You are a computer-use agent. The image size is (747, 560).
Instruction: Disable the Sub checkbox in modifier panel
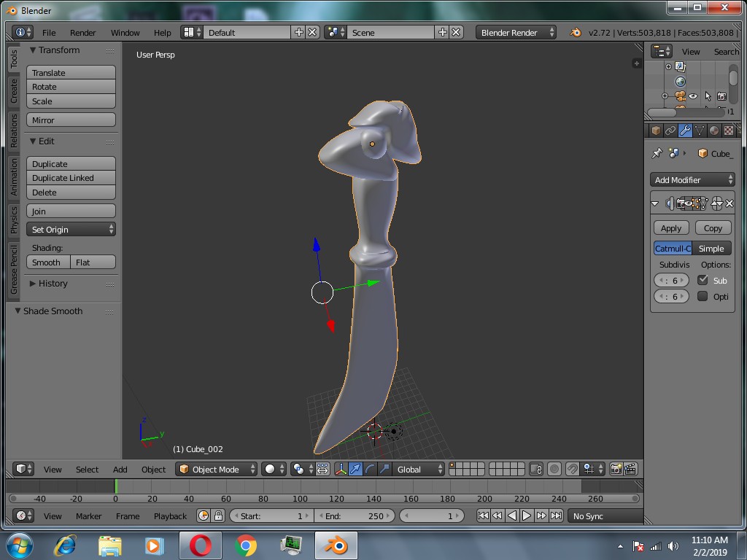701,280
